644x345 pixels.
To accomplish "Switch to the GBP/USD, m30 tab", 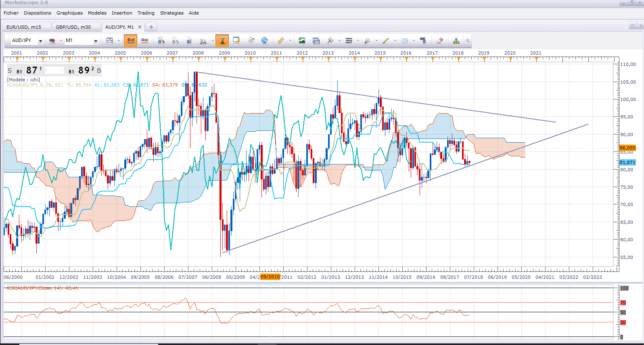I will pyautogui.click(x=76, y=27).
